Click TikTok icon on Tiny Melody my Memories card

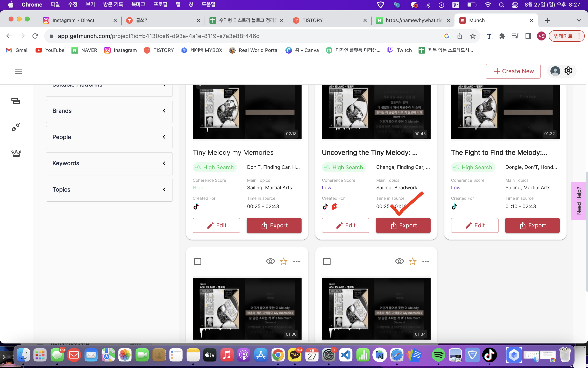point(196,207)
